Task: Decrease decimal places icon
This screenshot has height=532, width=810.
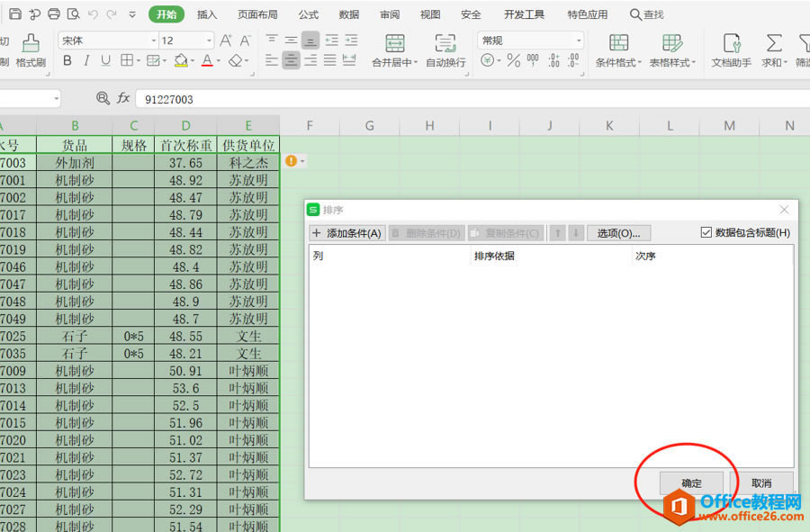Action: [x=573, y=60]
